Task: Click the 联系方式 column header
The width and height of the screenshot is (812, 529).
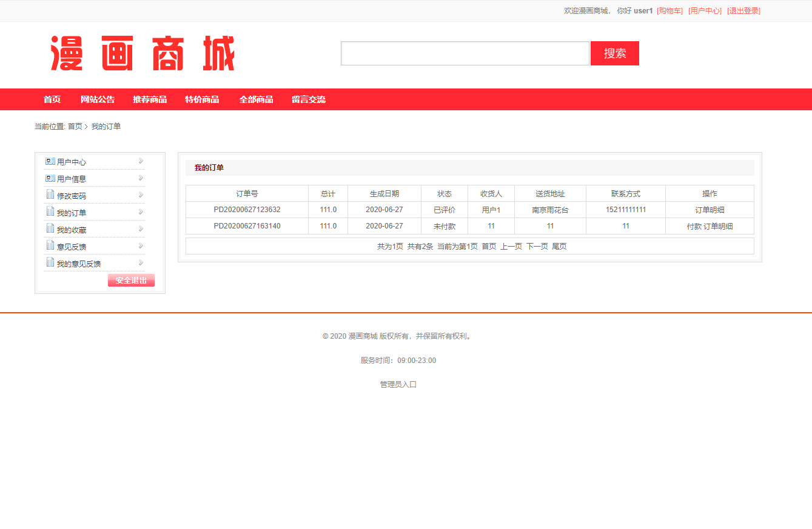Action: click(x=626, y=193)
